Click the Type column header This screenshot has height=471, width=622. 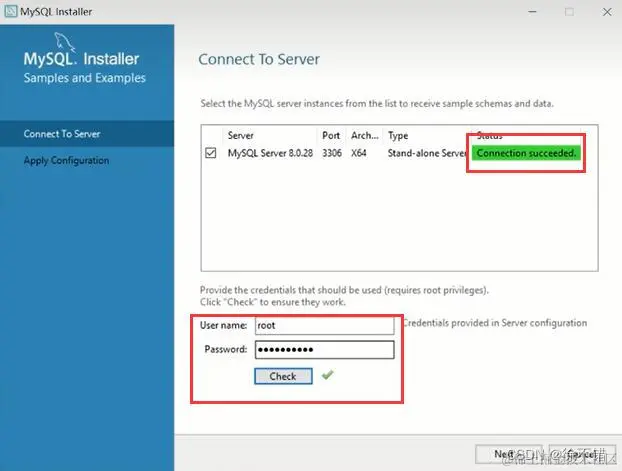pyautogui.click(x=398, y=135)
